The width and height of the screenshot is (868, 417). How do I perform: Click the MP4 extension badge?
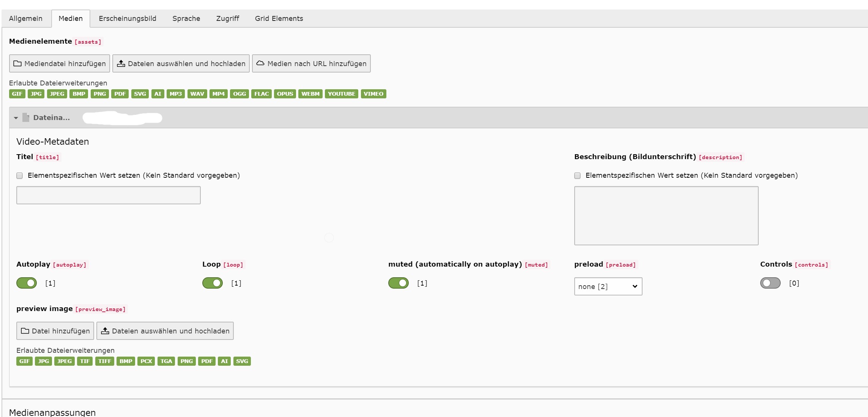(219, 94)
